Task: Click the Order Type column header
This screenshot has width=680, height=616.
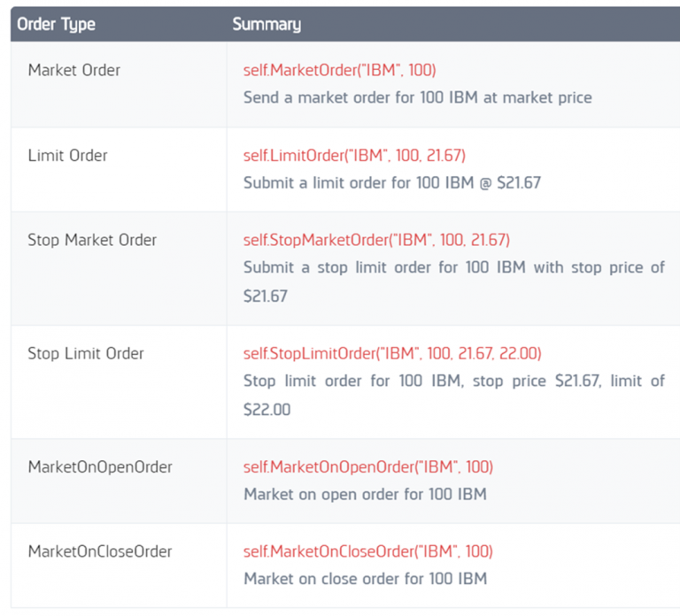Action: (x=56, y=24)
